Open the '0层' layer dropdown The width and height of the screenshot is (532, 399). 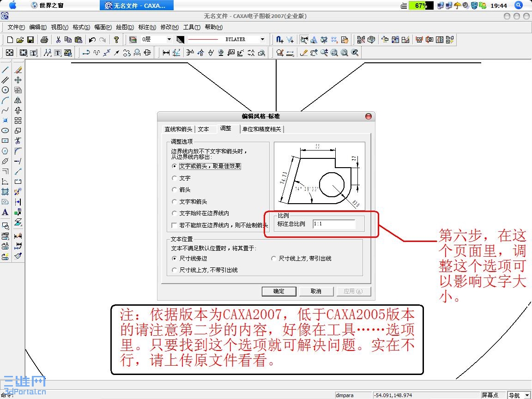pos(169,39)
